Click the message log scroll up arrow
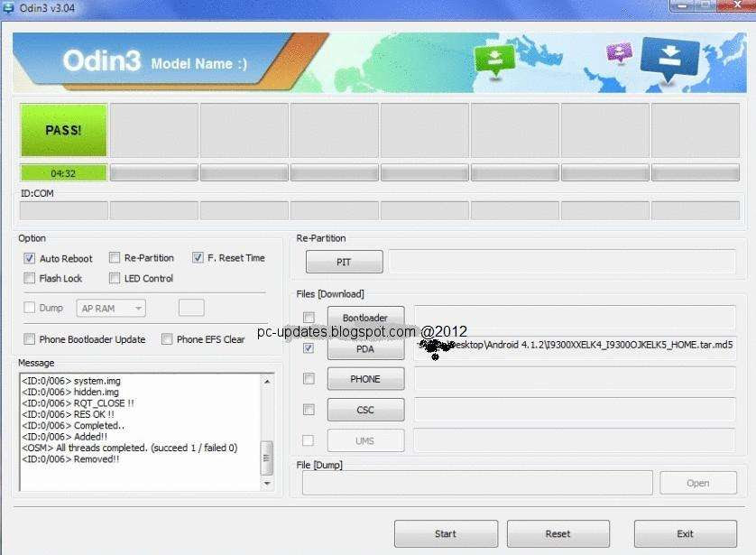Viewport: 756px width, 555px height. pos(267,382)
